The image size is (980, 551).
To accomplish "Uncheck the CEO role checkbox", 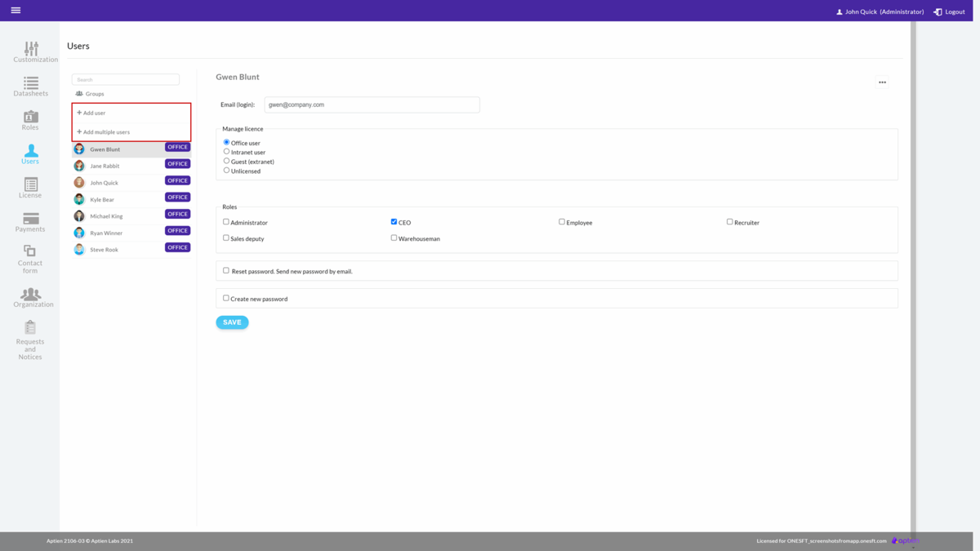I will [394, 221].
